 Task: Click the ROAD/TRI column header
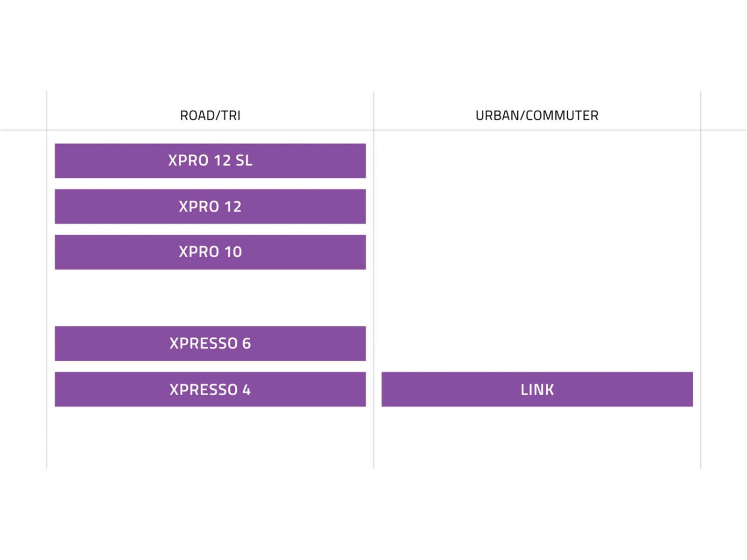pyautogui.click(x=210, y=115)
